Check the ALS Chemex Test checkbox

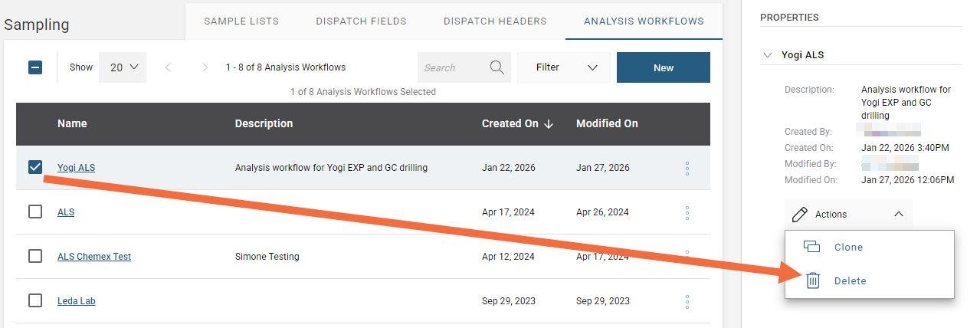click(x=35, y=257)
